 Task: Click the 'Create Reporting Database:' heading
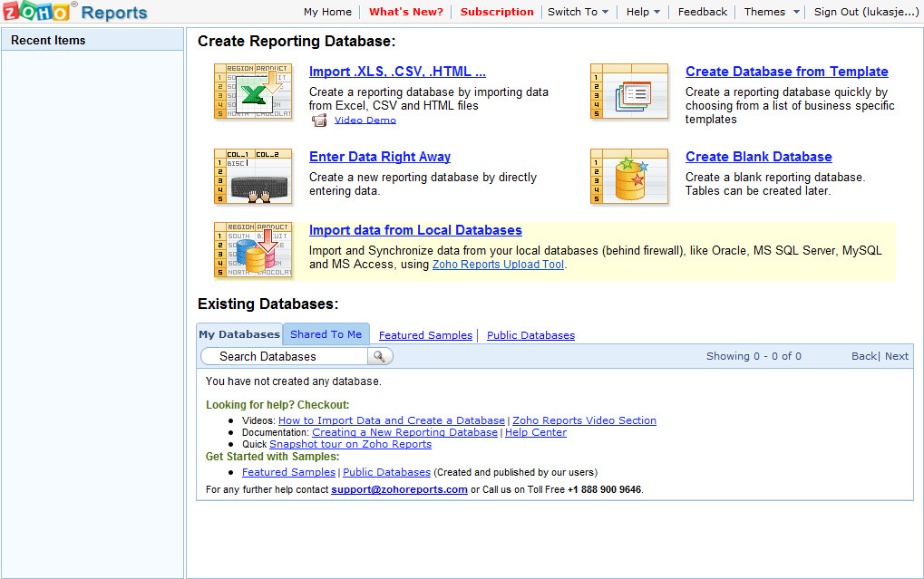(x=297, y=42)
